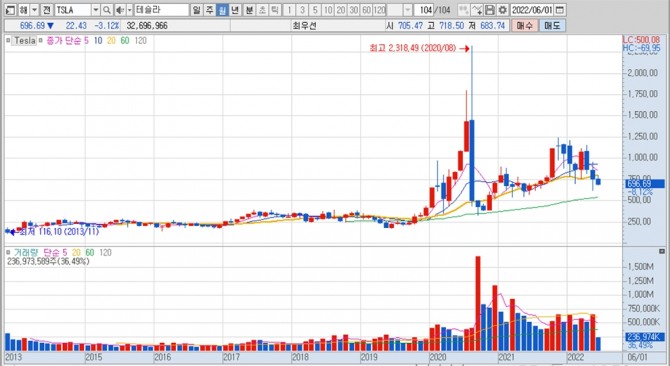Click the red 매수 buy button
Image resolution: width=670 pixels, height=366 pixels.
click(524, 26)
